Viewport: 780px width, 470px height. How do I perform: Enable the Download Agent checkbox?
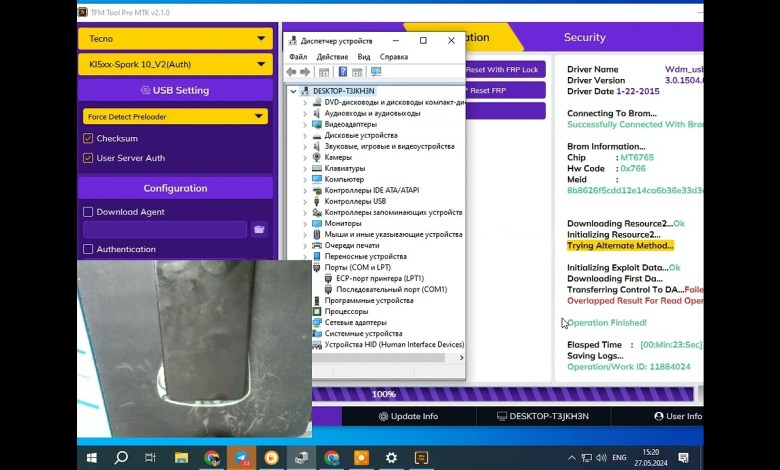point(88,212)
